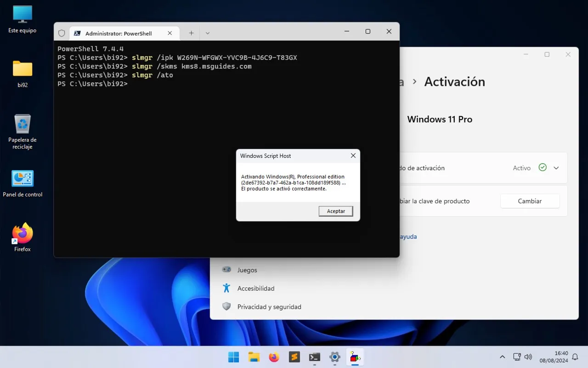Click the Windows Script Host taskbar icon
This screenshot has width=588, height=368.
point(355,357)
